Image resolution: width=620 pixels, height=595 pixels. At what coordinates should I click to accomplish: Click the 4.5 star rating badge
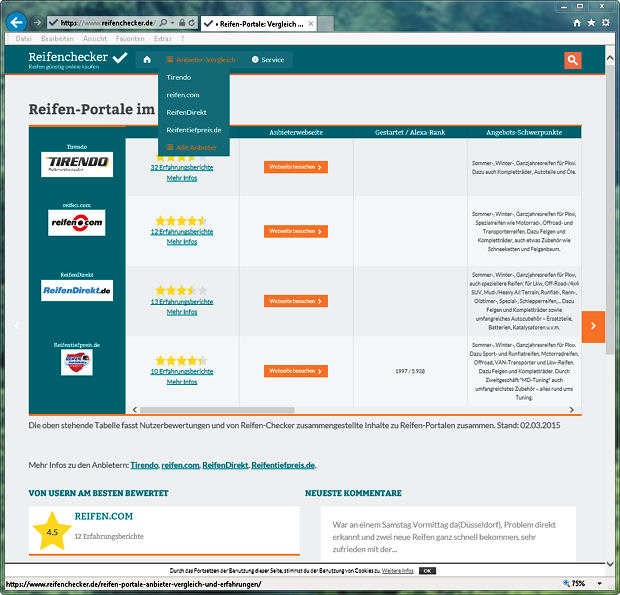(52, 532)
